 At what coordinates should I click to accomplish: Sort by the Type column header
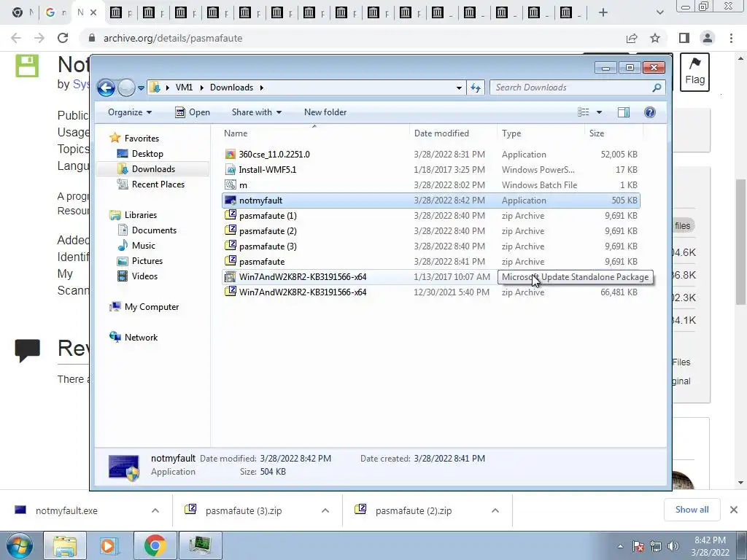[541, 133]
